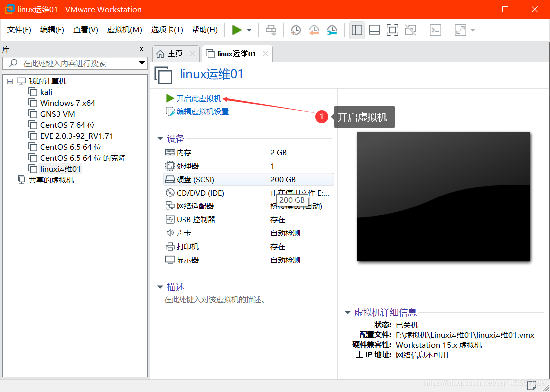Select the 声卡 sound card row
This screenshot has height=392, width=550.
(248, 233)
